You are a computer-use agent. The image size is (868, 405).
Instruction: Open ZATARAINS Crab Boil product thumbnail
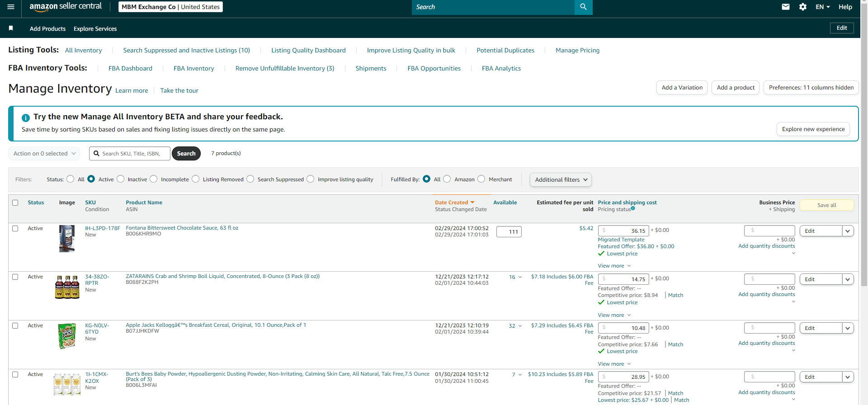(x=67, y=287)
